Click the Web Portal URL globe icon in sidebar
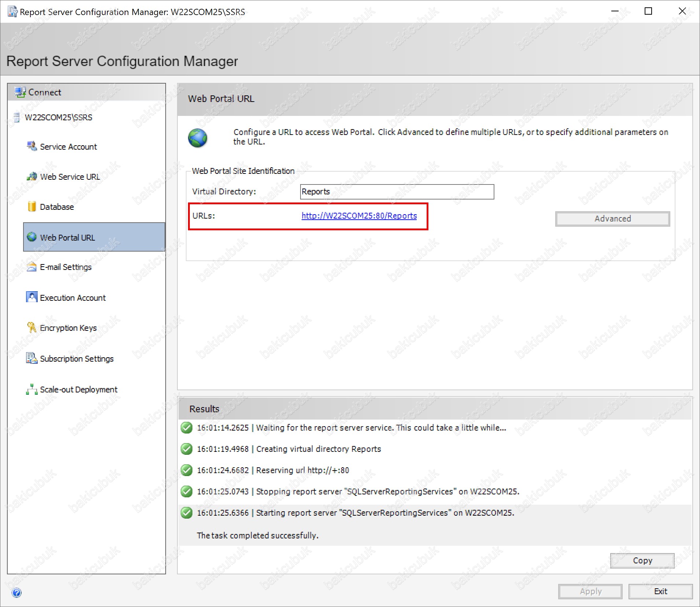This screenshot has height=607, width=700. (x=32, y=237)
